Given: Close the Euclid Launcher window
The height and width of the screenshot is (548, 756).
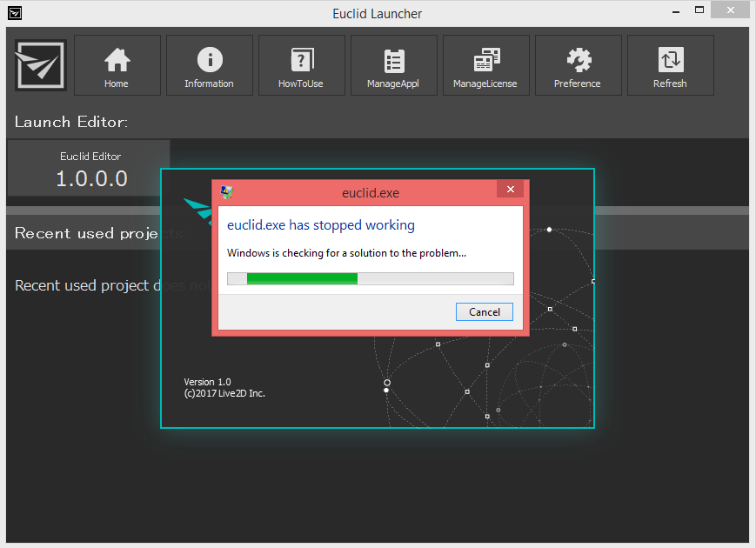Looking at the screenshot, I should pos(731,10).
